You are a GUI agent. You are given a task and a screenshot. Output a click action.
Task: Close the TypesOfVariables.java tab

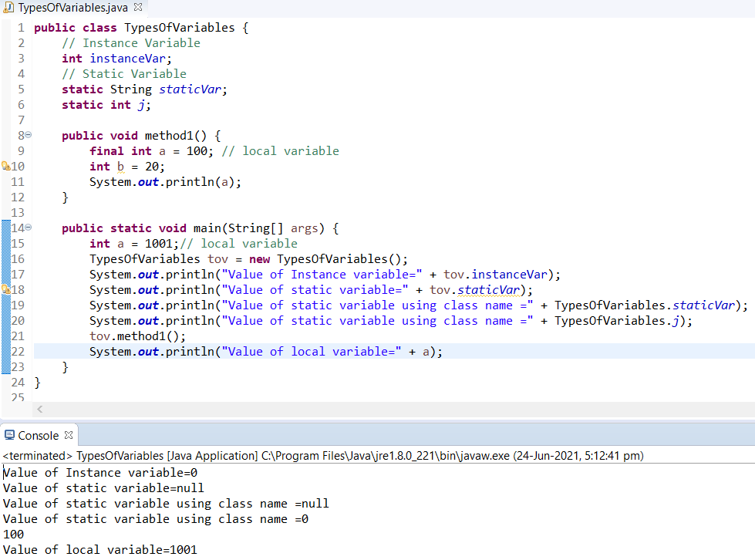point(138,7)
